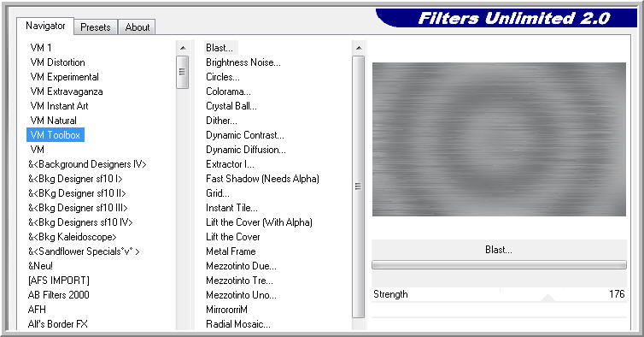Pick the Instant Tile... filter
644x337 pixels.
231,208
